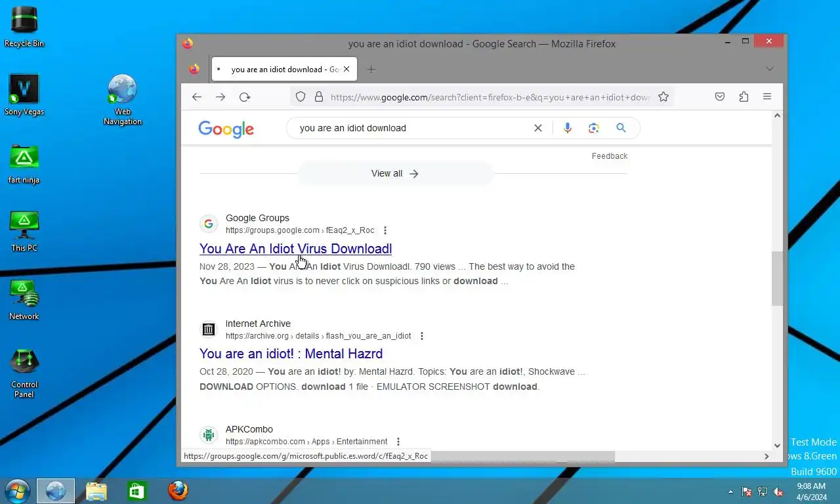Image resolution: width=840 pixels, height=504 pixels.
Task: Click the groups.google.com breadcrumb URL
Action: click(300, 230)
